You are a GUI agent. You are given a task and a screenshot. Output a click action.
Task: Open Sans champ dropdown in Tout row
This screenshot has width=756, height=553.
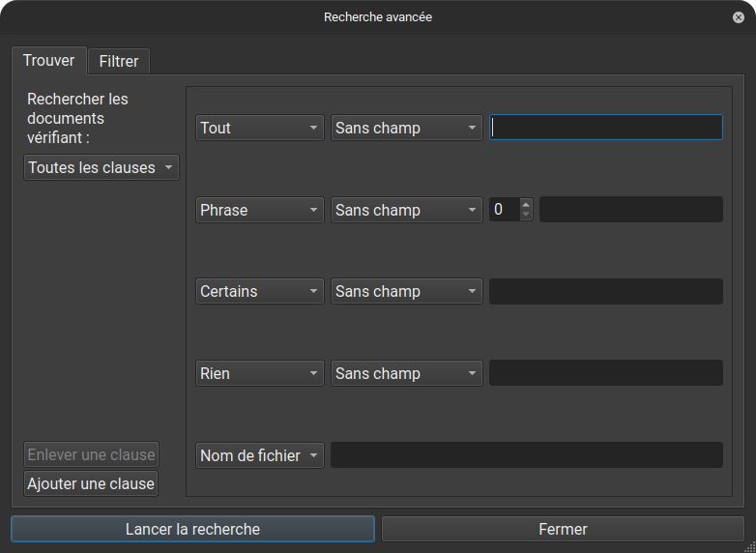tap(406, 128)
